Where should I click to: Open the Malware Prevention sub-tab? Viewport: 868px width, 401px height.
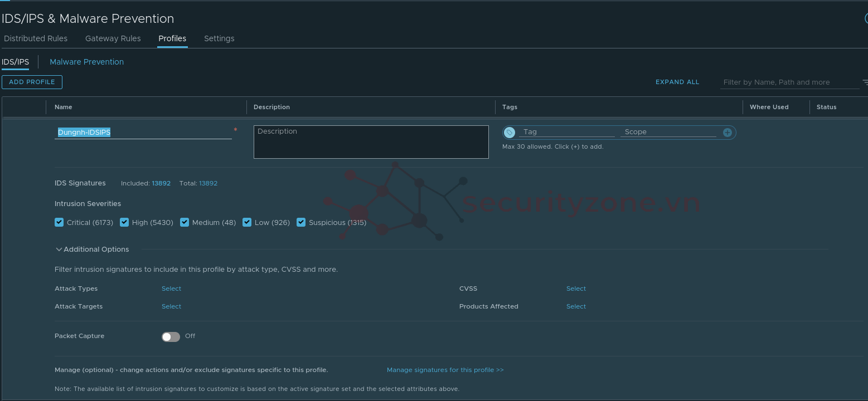[86, 62]
